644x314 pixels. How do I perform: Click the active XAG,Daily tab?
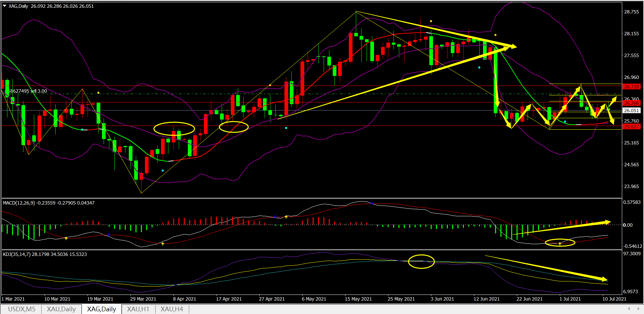click(101, 309)
